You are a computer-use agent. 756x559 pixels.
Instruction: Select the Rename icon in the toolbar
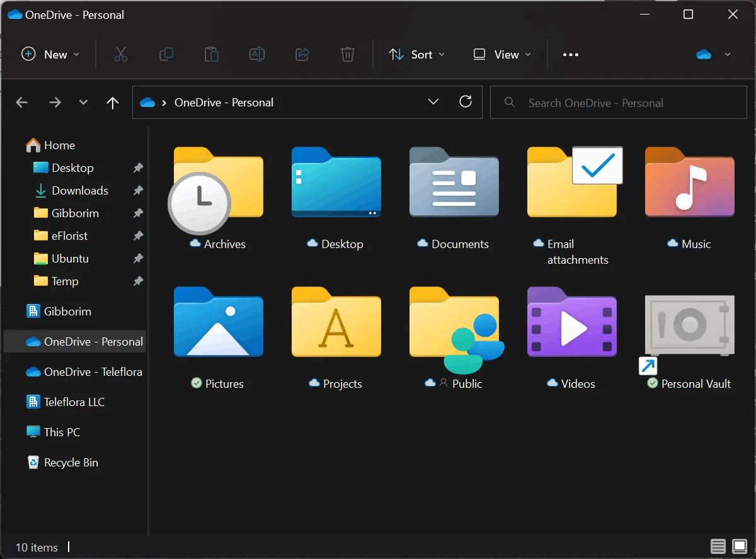(257, 54)
